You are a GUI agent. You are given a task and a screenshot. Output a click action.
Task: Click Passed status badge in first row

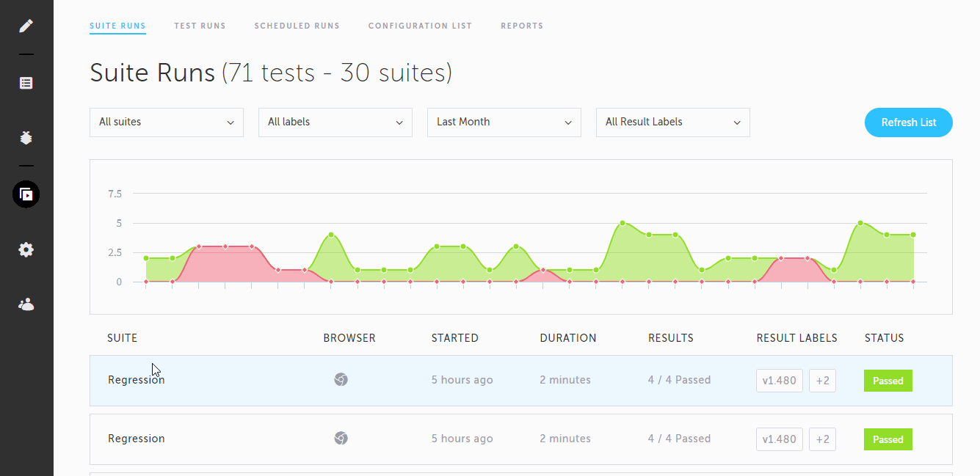click(888, 381)
